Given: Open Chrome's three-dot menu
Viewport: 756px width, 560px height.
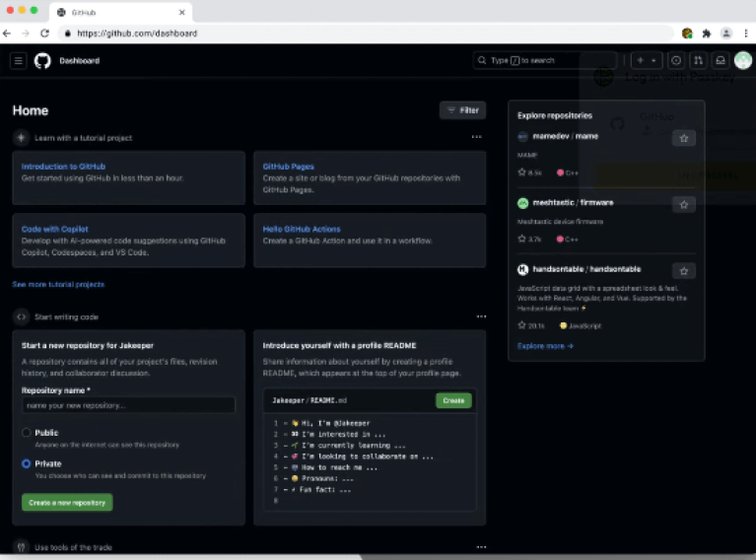Looking at the screenshot, I should [746, 33].
